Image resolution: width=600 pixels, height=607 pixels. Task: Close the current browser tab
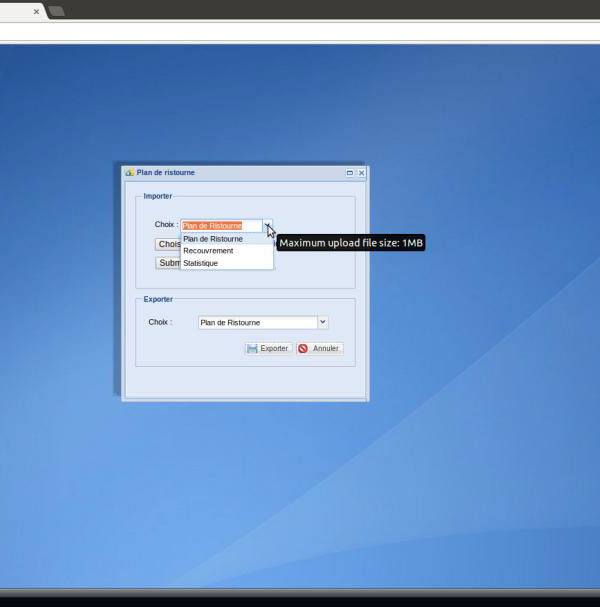[37, 12]
